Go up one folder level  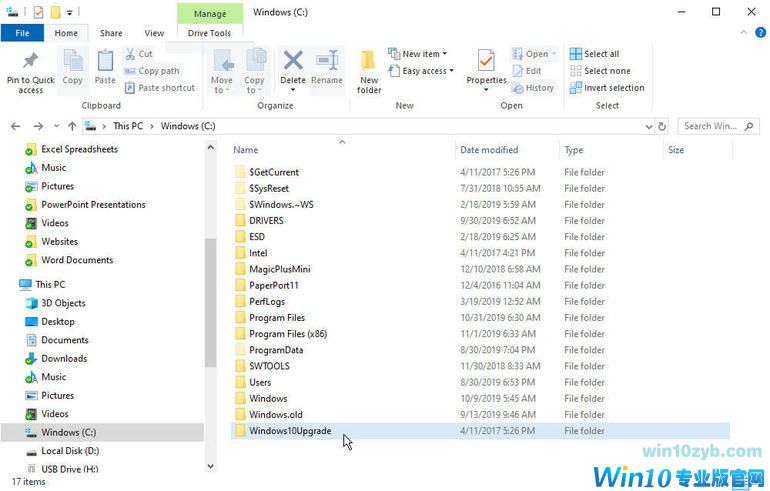[72, 126]
